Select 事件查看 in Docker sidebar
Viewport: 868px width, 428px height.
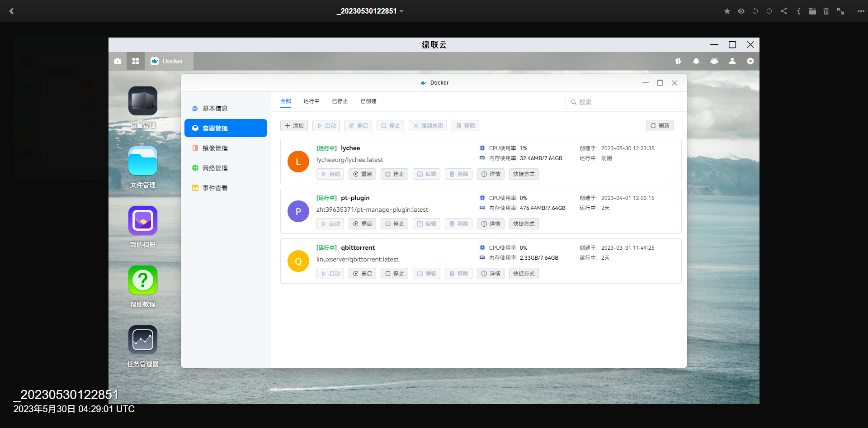click(x=226, y=188)
